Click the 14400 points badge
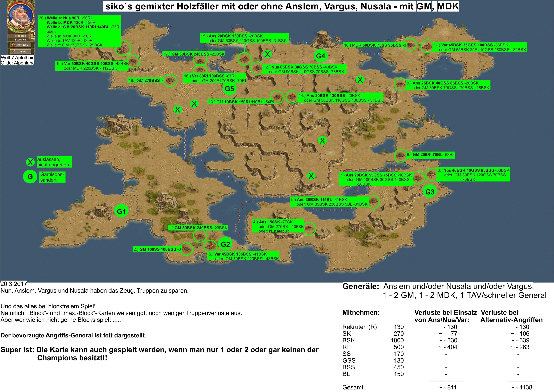The height and width of the screenshot is (392, 554). 21,51
